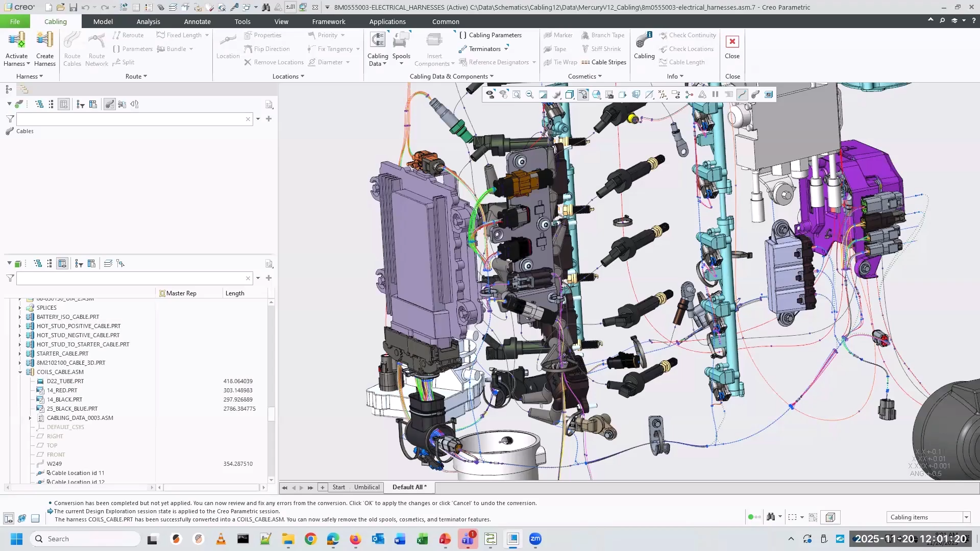The image size is (980, 551).
Task: Click the Cabling info icon in ribbon
Action: tap(644, 46)
